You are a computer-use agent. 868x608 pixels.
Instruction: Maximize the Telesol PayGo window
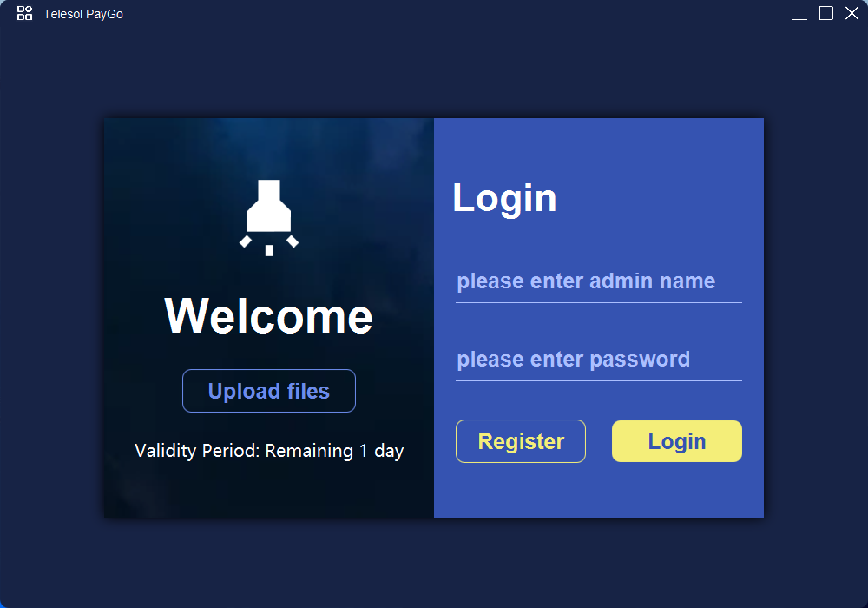(825, 13)
